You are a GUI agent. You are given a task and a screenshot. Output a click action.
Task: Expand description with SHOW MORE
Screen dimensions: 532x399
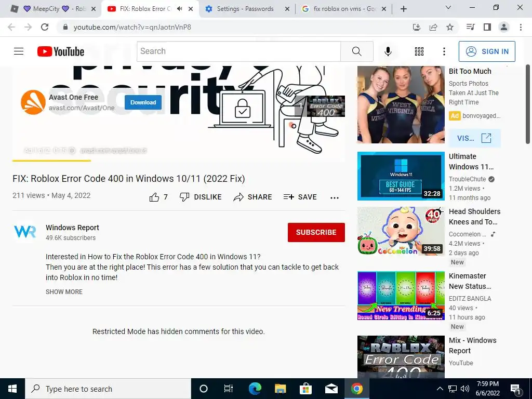64,292
